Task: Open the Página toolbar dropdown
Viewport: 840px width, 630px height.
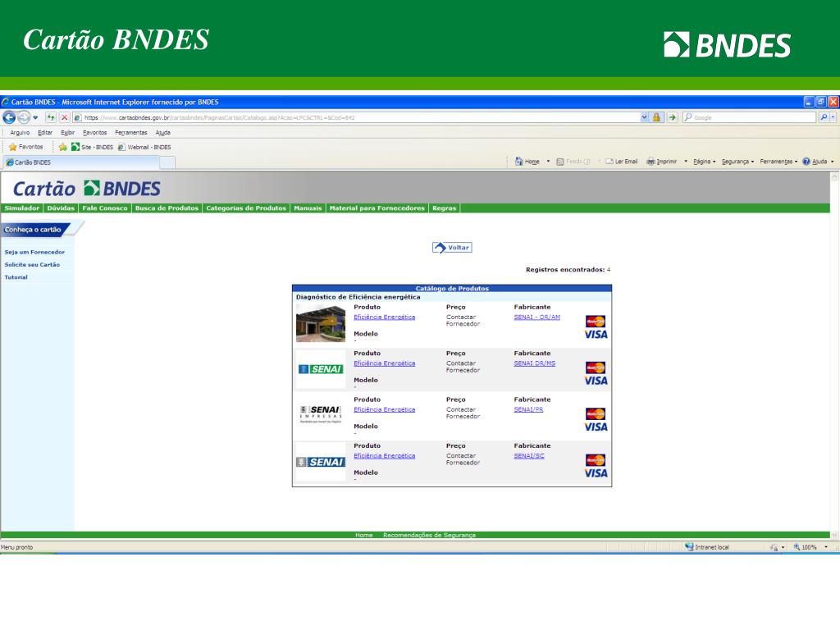Action: point(704,162)
